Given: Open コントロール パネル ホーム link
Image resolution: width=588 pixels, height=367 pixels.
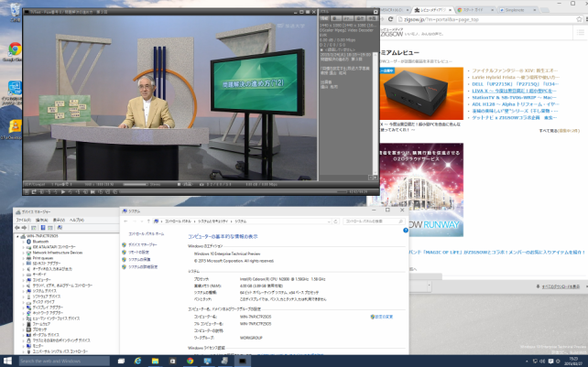Looking at the screenshot, I should click(x=147, y=234).
